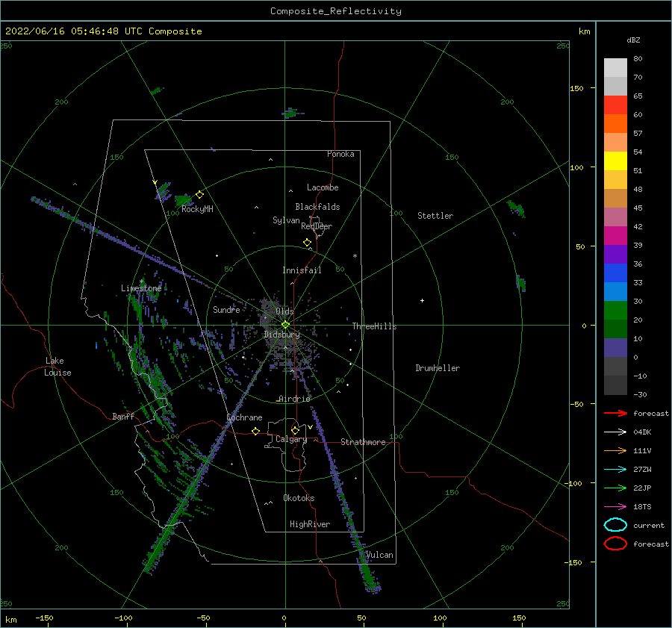Click the 18TS legend label
This screenshot has width=672, height=628.
[x=642, y=507]
